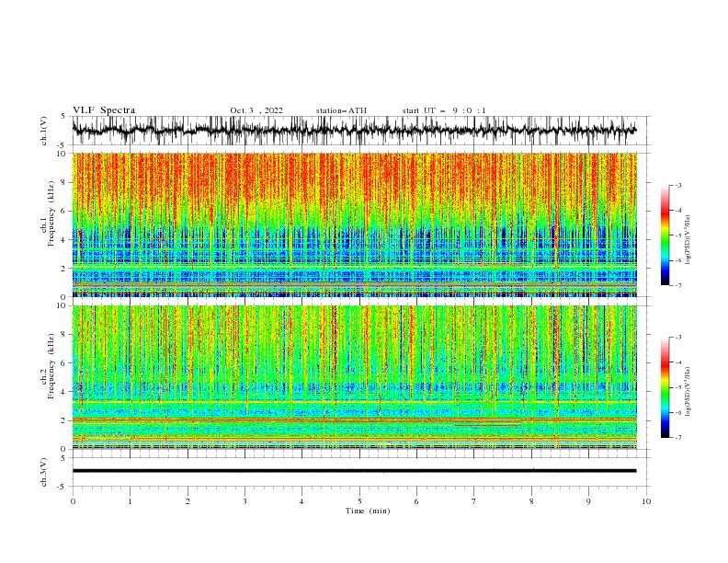Click time axis tick label '5'
Image resolution: width=728 pixels, height=563 pixels.
(359, 501)
